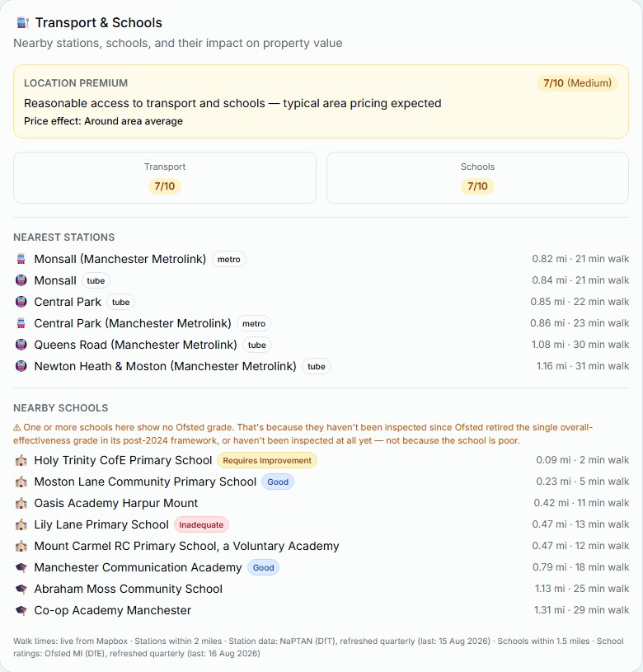643x672 pixels.
Task: Click metro tag next to Monsall (Manchester Metrolink)
Action: click(228, 259)
